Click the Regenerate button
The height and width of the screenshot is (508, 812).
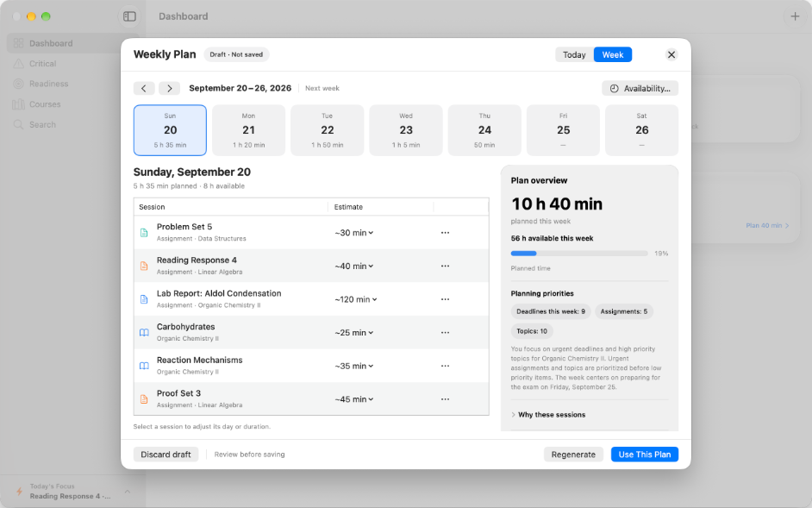(x=573, y=455)
